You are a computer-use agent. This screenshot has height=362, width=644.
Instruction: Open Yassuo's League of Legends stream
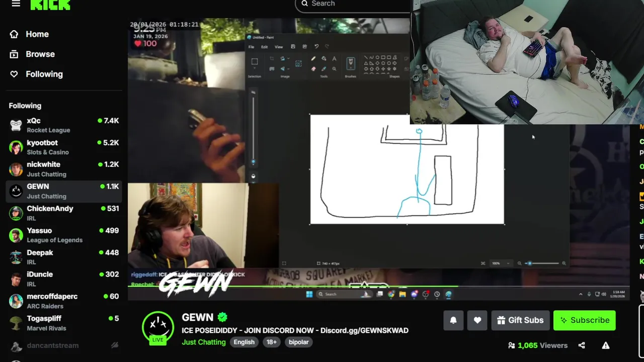coord(64,235)
